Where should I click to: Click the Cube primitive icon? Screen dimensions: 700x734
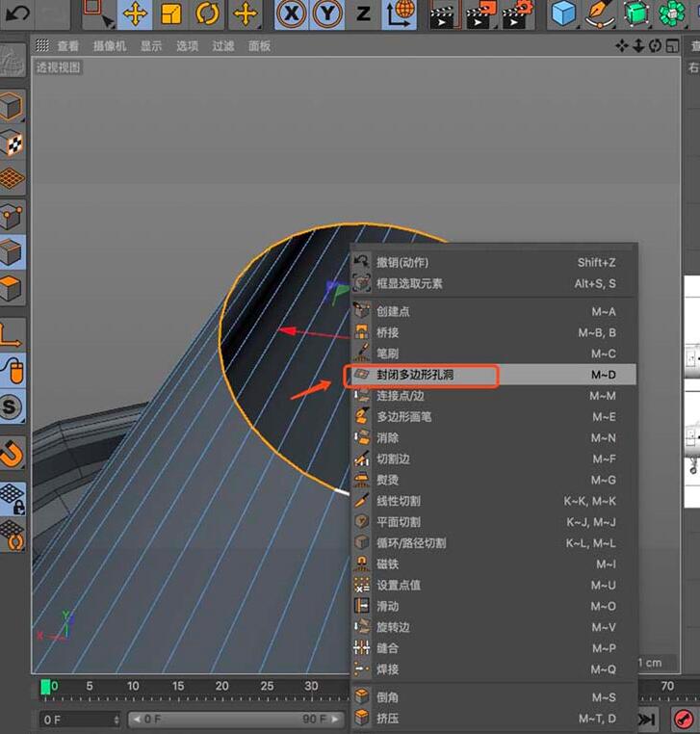coord(563,14)
